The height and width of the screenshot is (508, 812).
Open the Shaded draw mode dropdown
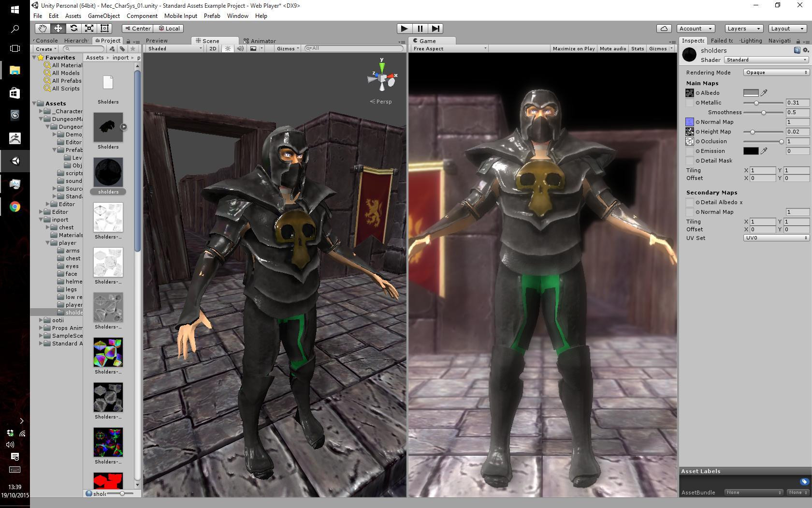[175, 48]
